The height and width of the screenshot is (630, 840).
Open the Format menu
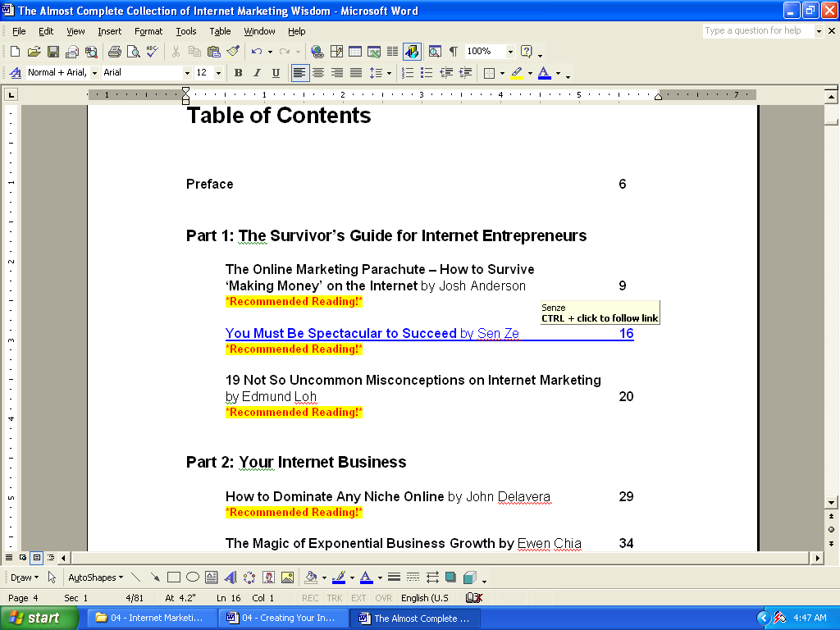tap(148, 31)
